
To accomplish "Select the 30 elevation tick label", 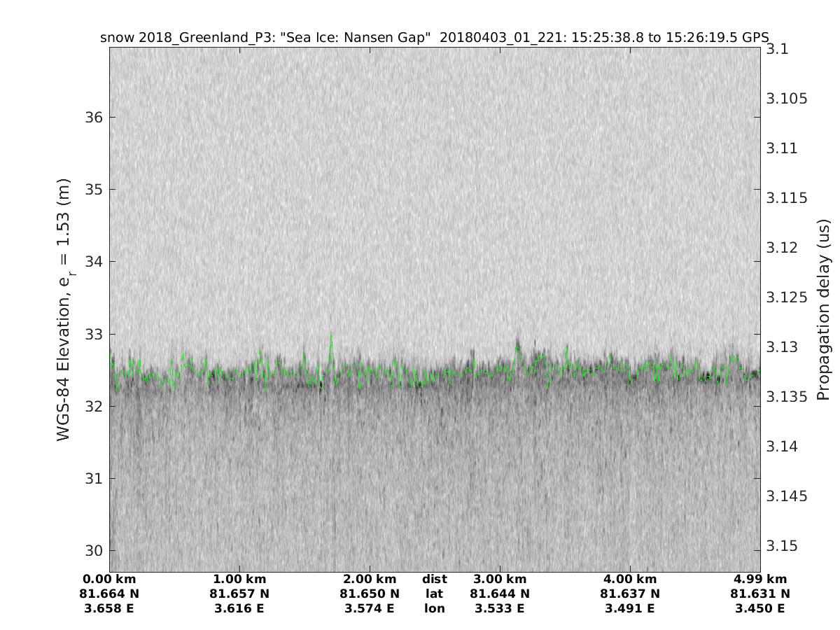I will point(95,550).
